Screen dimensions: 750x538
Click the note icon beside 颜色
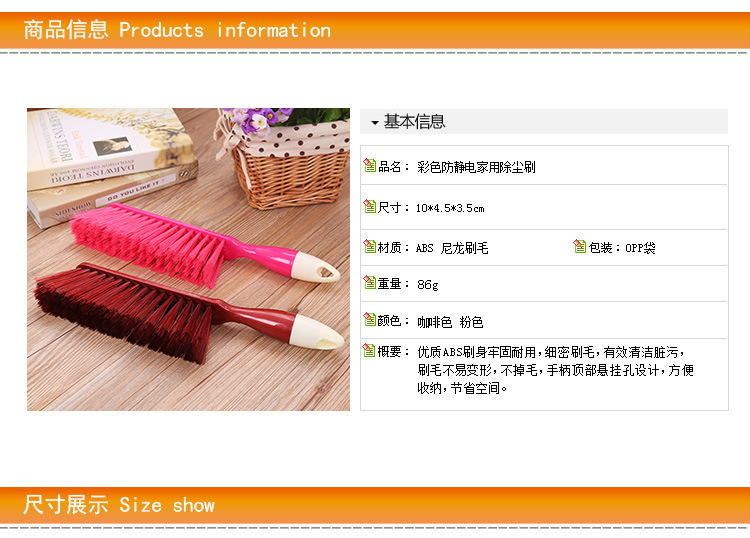[369, 319]
